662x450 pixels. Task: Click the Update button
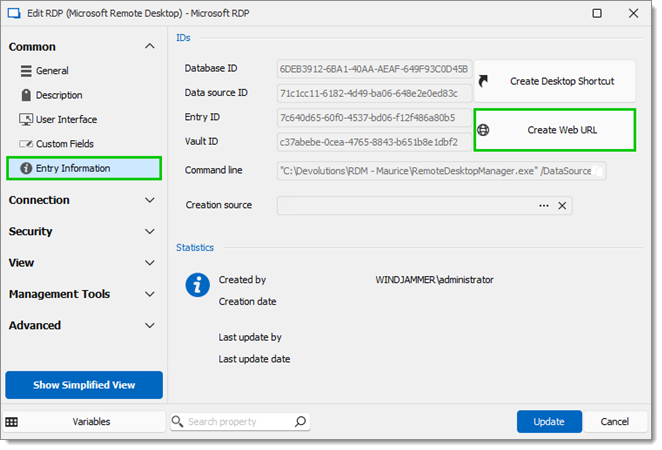pyautogui.click(x=549, y=421)
